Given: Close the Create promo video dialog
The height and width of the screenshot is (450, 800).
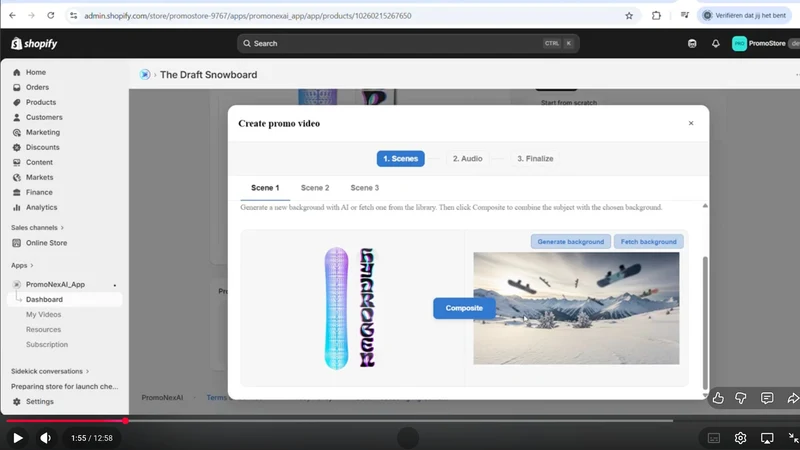Looking at the screenshot, I should (x=691, y=123).
